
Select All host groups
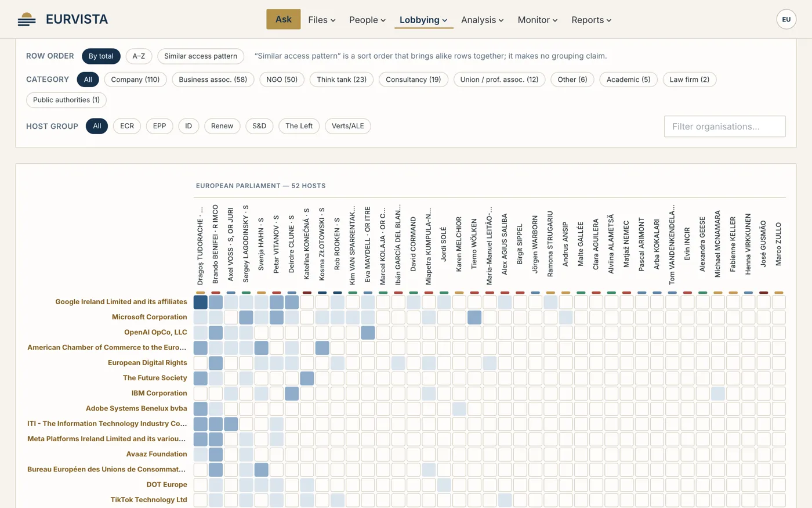[97, 126]
